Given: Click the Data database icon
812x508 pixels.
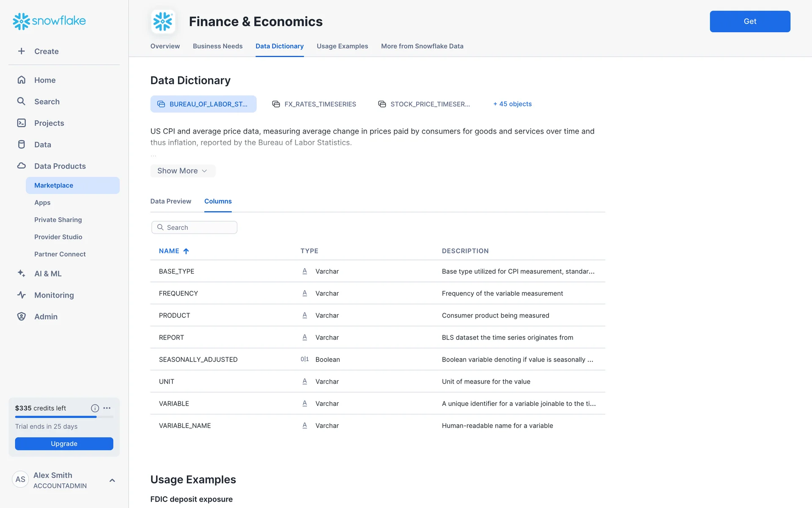Looking at the screenshot, I should click(x=21, y=144).
